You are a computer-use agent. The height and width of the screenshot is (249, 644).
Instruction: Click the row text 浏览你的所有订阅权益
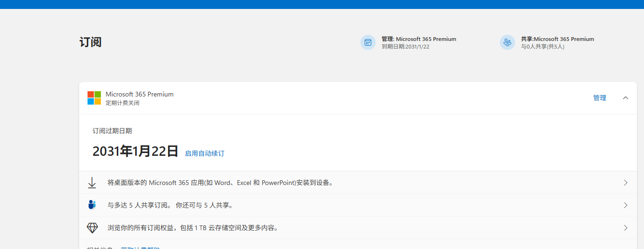pyautogui.click(x=193, y=228)
